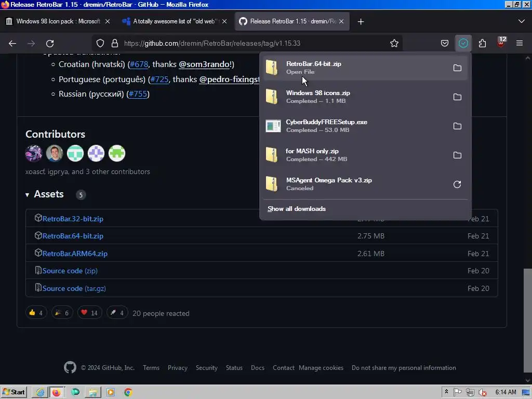Open the Windows Start menu

click(14, 393)
